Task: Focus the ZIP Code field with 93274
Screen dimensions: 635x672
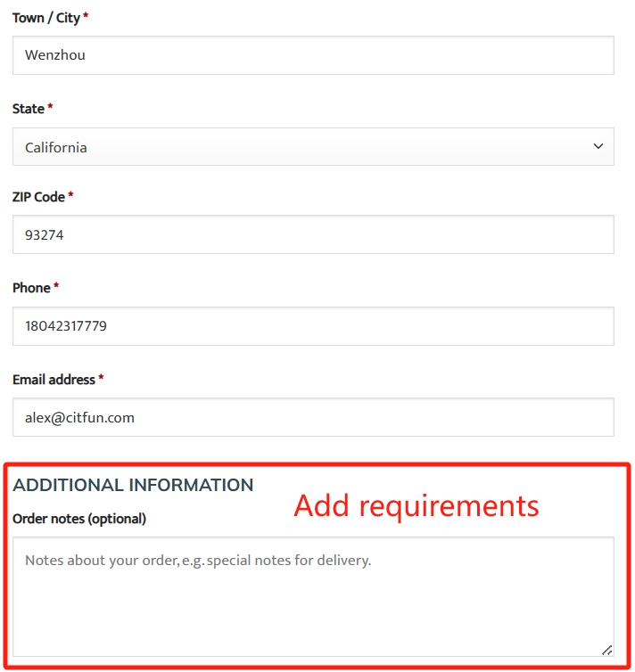Action: (312, 235)
